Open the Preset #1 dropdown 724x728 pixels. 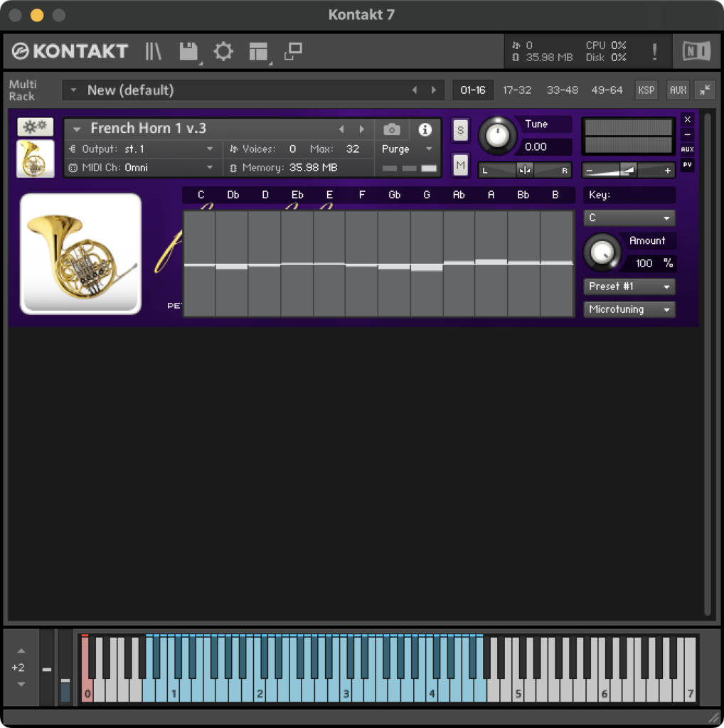pyautogui.click(x=629, y=287)
